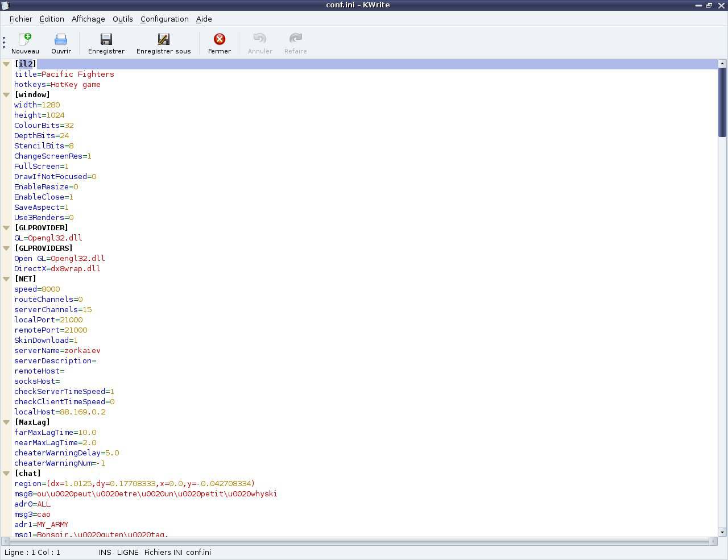728x560 pixels.
Task: Click the Ouvrir (open file) icon
Action: tap(61, 39)
